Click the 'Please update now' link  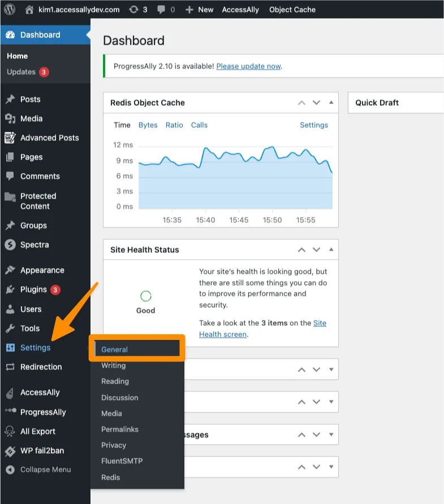(x=248, y=66)
